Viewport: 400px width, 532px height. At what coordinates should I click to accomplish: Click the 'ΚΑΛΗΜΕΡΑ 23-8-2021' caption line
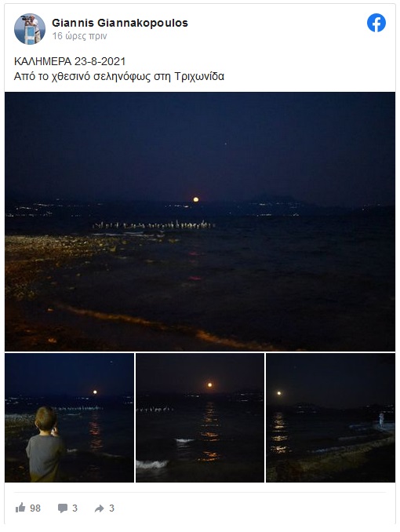(x=70, y=61)
